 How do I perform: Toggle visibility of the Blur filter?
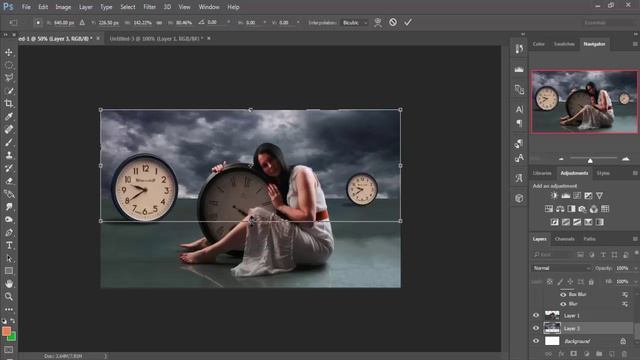tap(563, 304)
